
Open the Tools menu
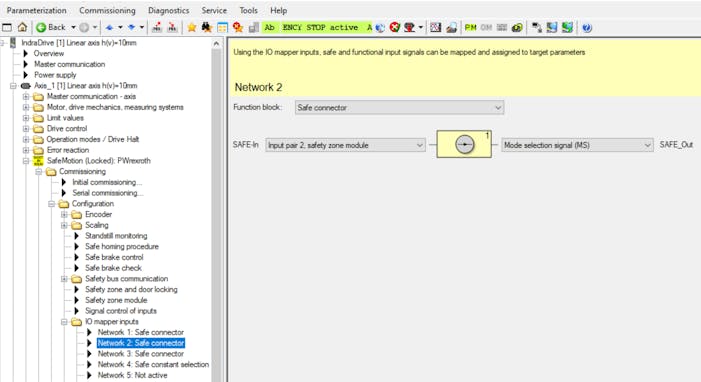248,10
